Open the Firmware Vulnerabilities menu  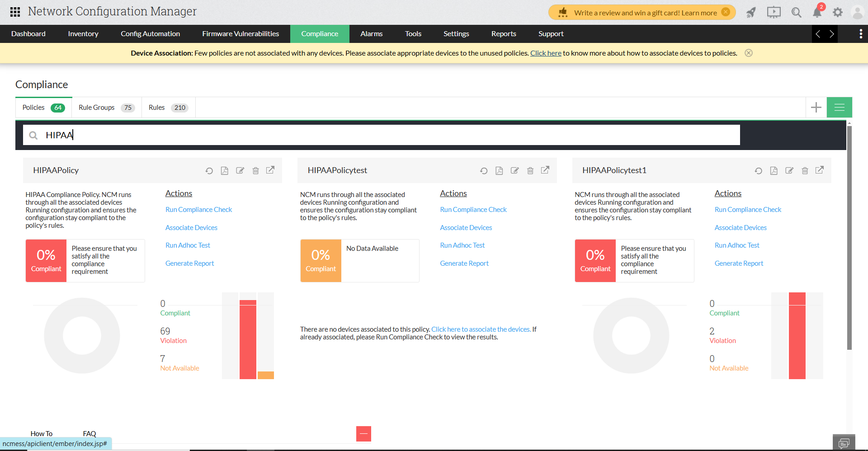click(240, 33)
